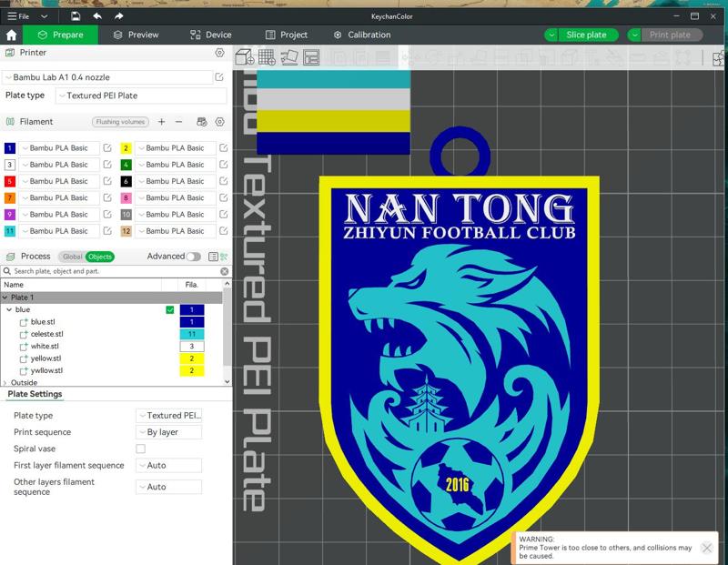Click the Add plate grid icon
Viewport: 728px width, 565px height.
click(x=267, y=57)
